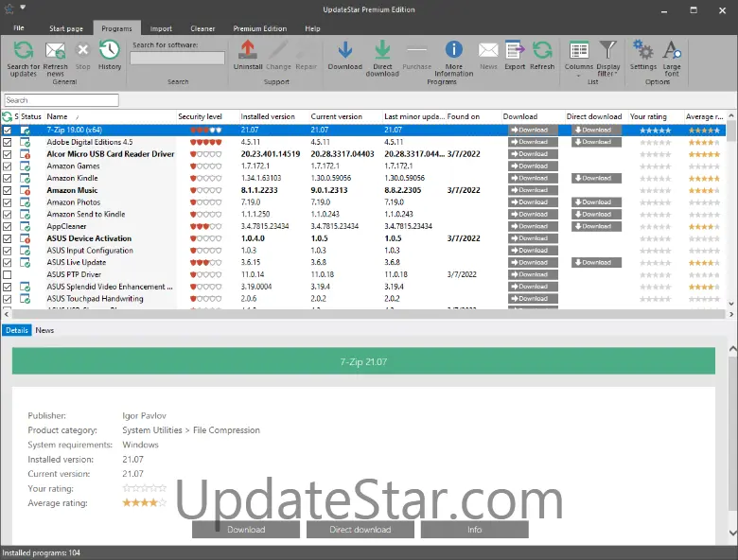The height and width of the screenshot is (560, 738).
Task: Toggle the ASUS Input Configuration checkbox
Action: 7,251
